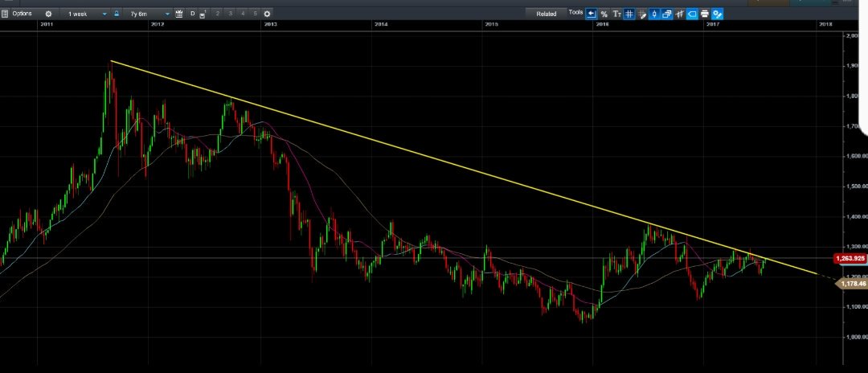Click the 2017 time axis label
The width and height of the screenshot is (868, 373).
pos(713,24)
